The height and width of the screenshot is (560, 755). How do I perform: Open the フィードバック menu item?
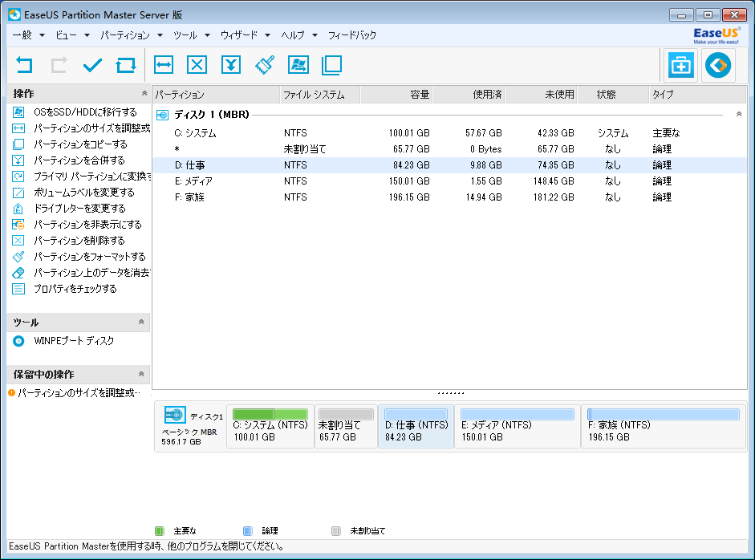click(x=352, y=35)
